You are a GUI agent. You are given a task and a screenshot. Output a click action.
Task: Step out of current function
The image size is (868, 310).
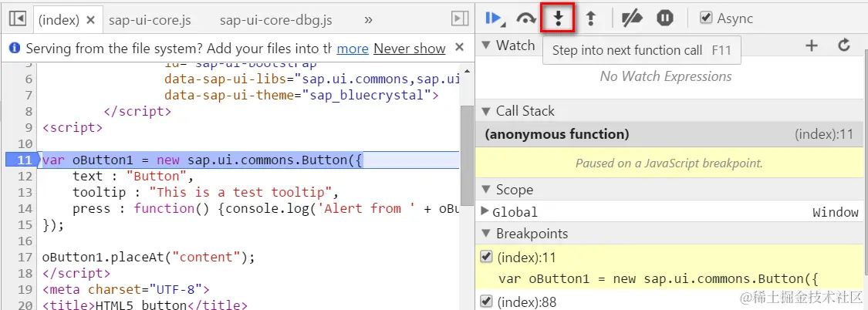coord(591,19)
